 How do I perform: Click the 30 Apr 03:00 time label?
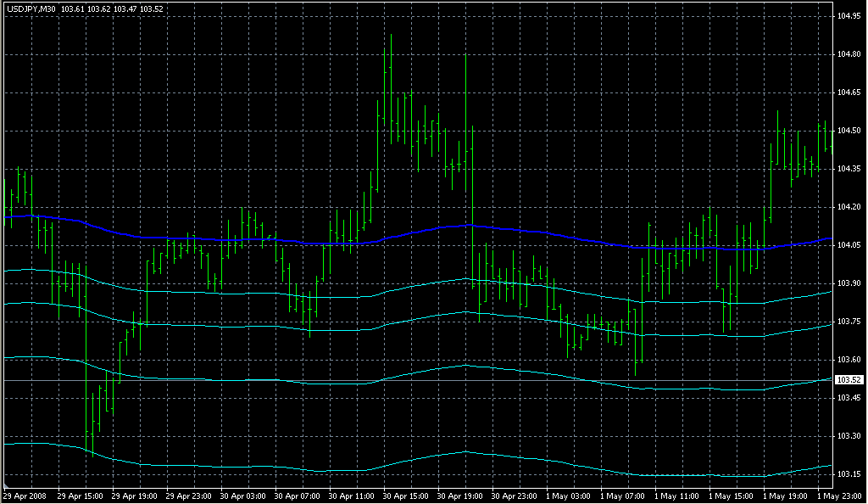pyautogui.click(x=244, y=495)
